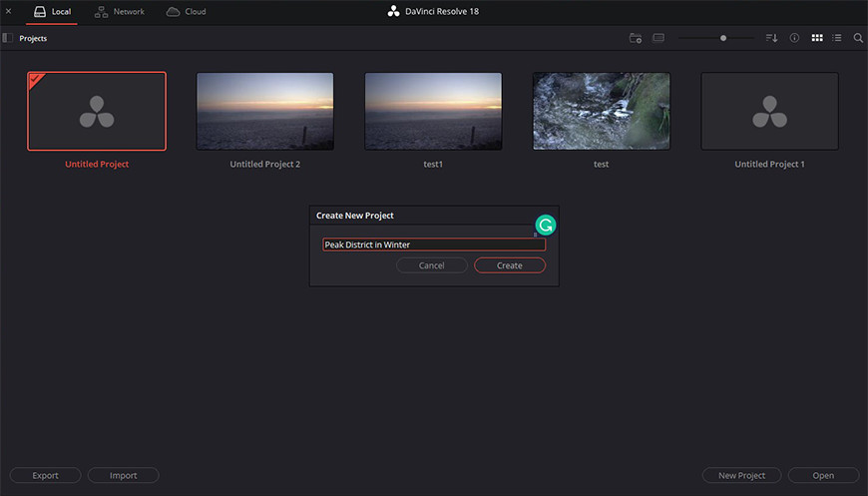The width and height of the screenshot is (868, 496).
Task: Click the Projects heading label
Action: [33, 38]
